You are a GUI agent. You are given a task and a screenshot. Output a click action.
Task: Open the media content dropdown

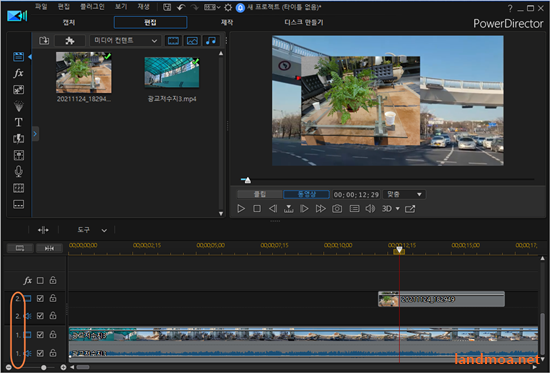(x=125, y=41)
